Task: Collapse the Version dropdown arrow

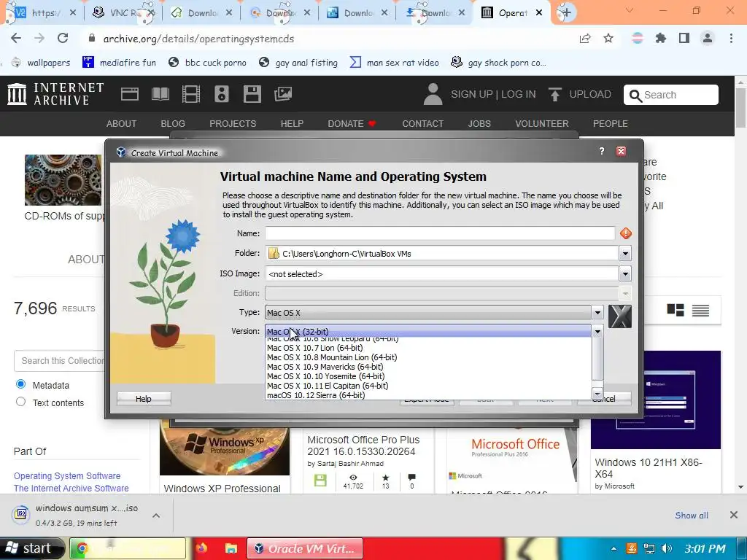Action: 597,332
